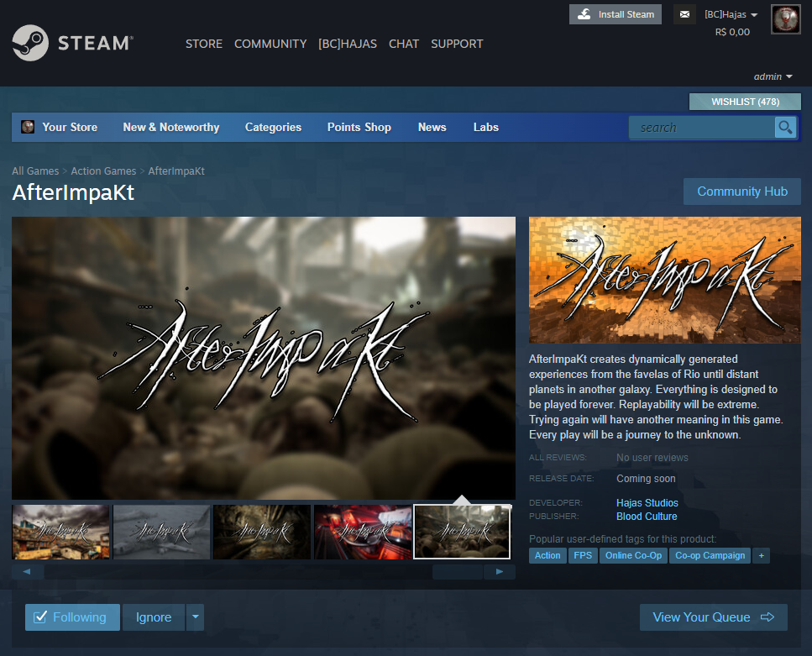Expand the admin dropdown menu
The height and width of the screenshot is (656, 812).
point(773,76)
